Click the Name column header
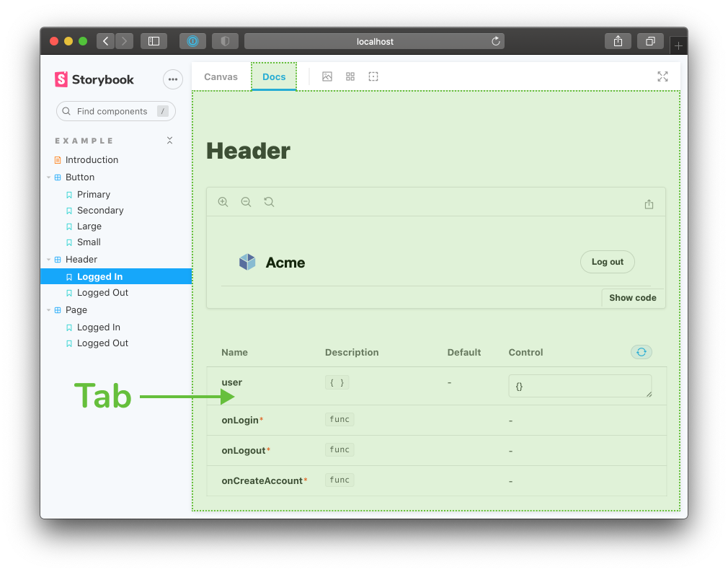The image size is (728, 572). click(x=234, y=353)
